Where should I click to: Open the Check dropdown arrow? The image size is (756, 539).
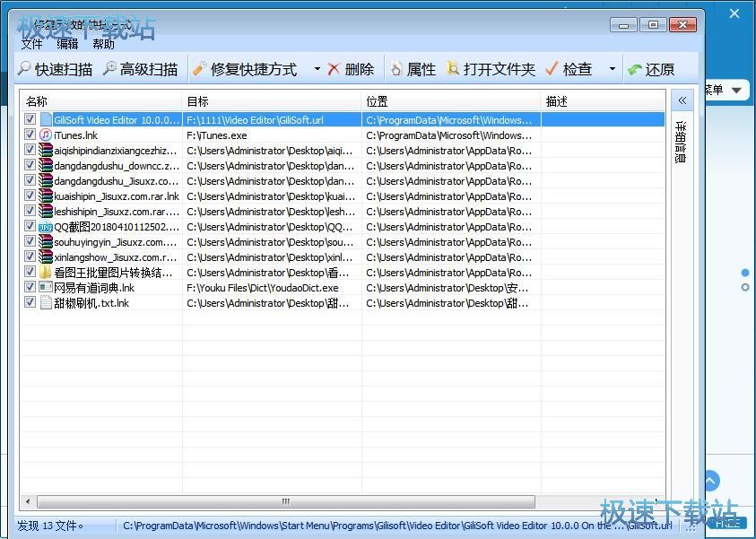tap(613, 69)
